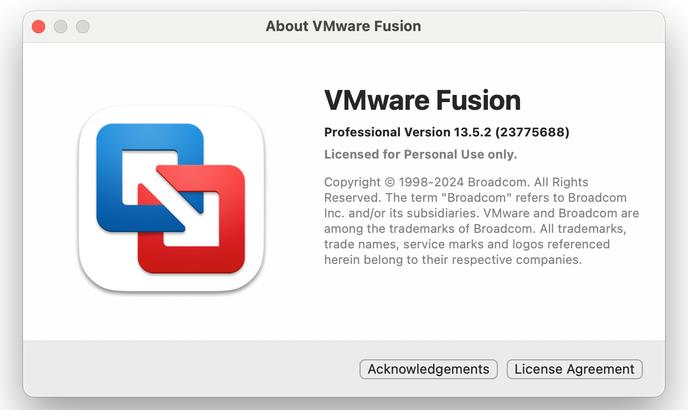Click the VMware Fusion application logo
The image size is (688, 410).
[x=171, y=199]
